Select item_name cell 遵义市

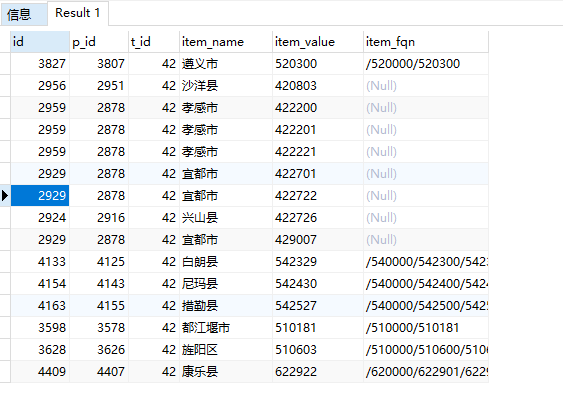click(x=226, y=64)
